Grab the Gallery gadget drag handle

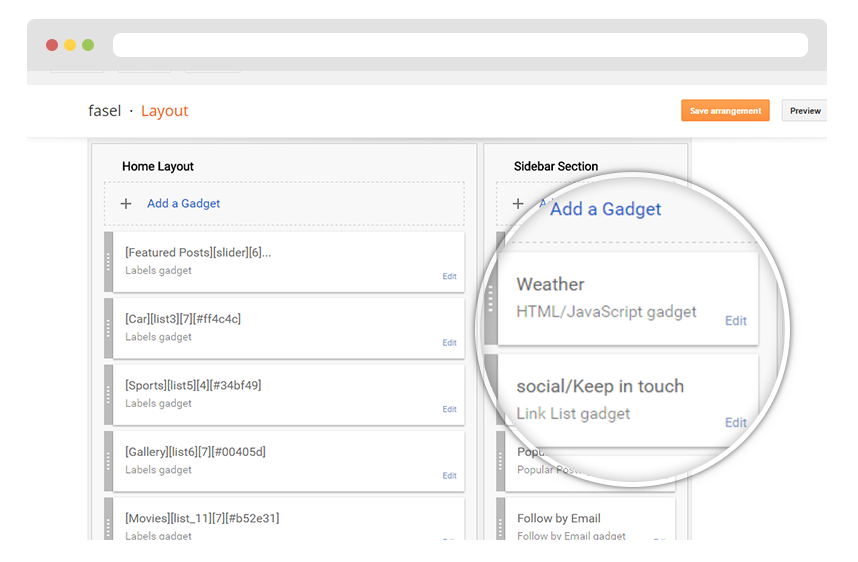[108, 461]
